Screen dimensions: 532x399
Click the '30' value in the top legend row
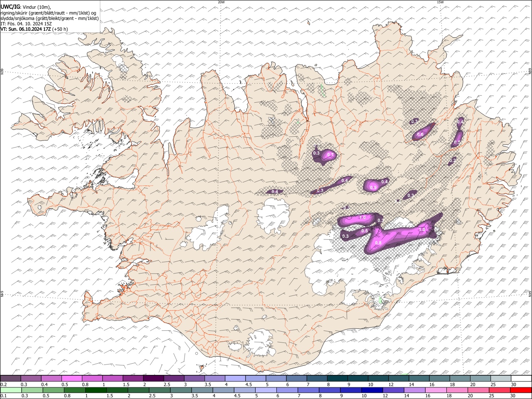click(514, 384)
